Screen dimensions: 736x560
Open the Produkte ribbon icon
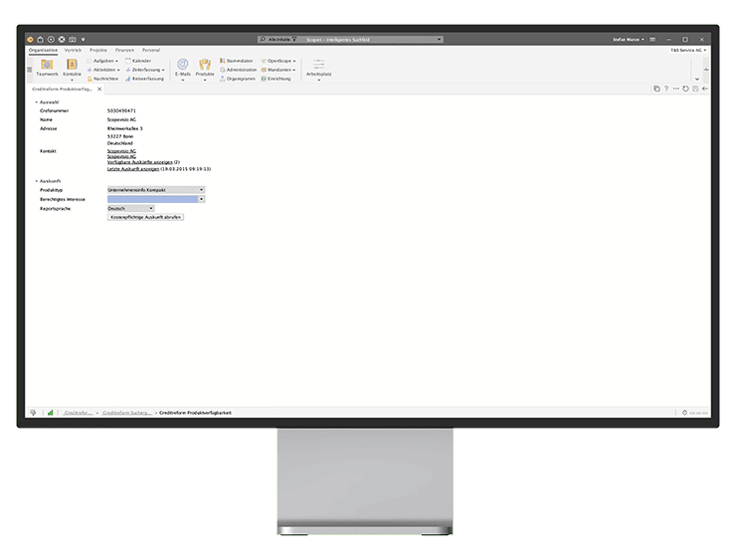click(x=205, y=68)
